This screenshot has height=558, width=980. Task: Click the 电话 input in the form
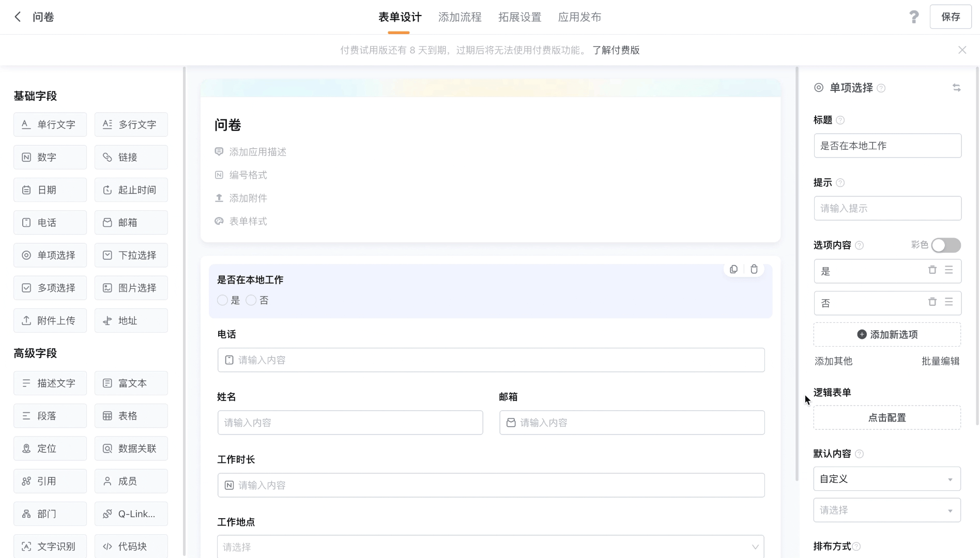[x=491, y=360]
